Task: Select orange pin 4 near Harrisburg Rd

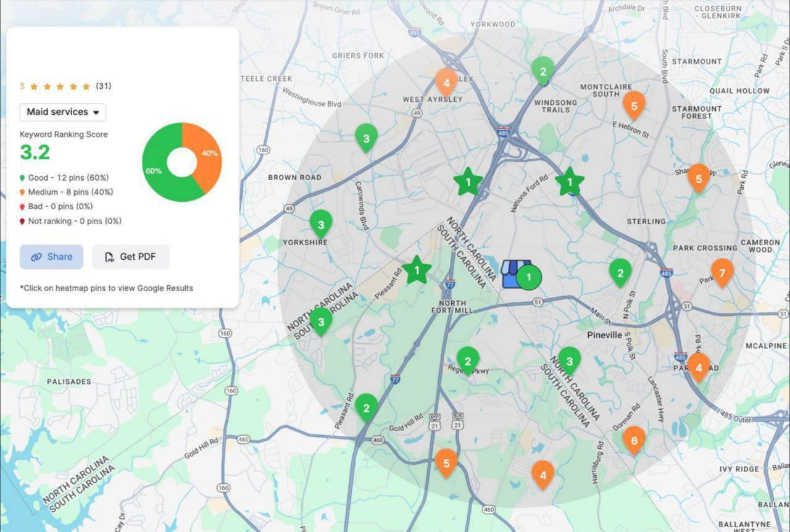Action: point(543,475)
